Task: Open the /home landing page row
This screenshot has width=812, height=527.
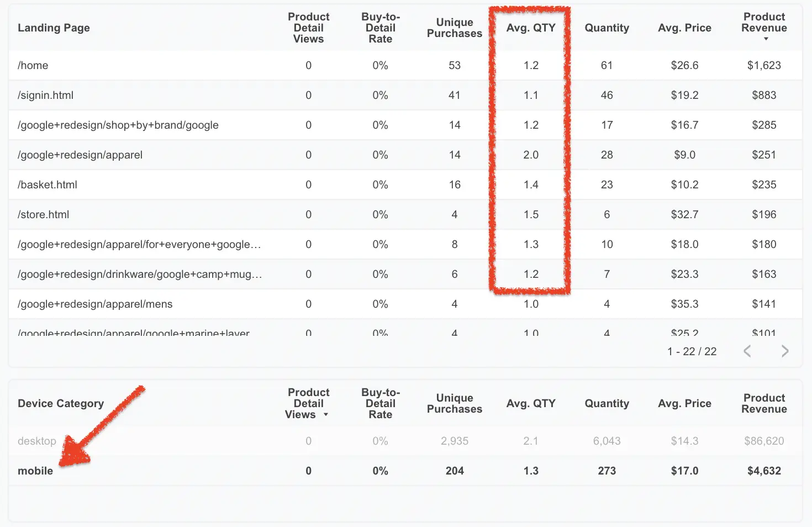Action: tap(405, 66)
